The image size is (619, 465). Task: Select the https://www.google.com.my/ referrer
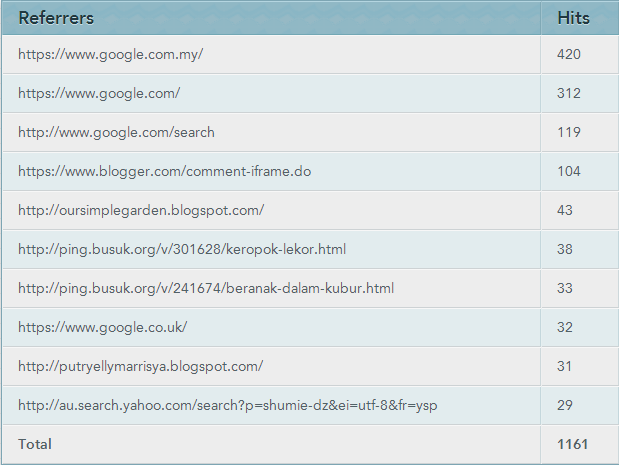tap(111, 54)
